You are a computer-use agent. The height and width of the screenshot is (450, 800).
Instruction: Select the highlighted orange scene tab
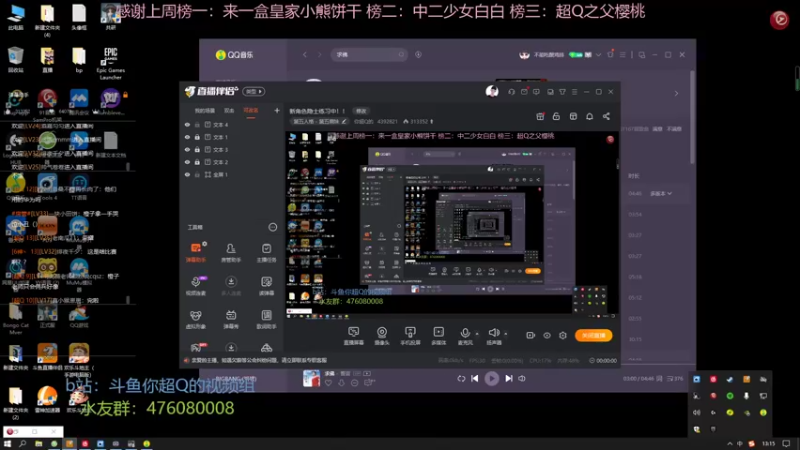click(251, 111)
